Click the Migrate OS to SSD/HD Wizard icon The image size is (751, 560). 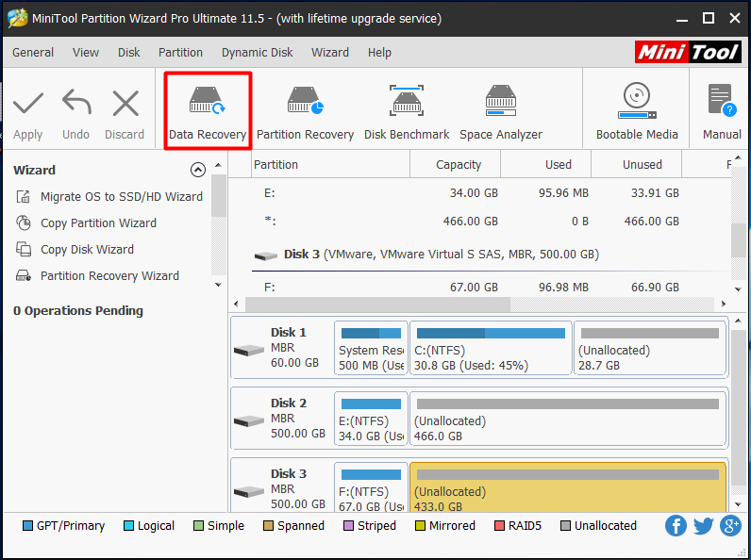tap(24, 197)
